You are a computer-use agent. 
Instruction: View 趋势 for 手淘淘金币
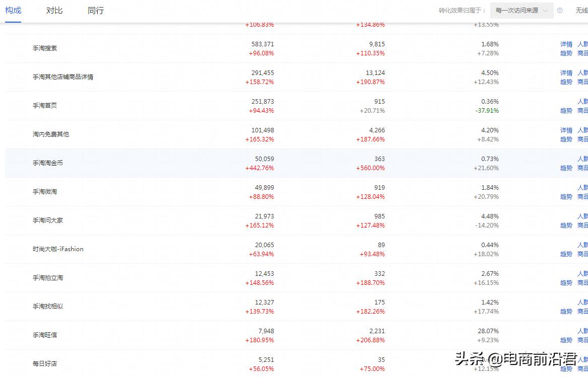tap(566, 168)
